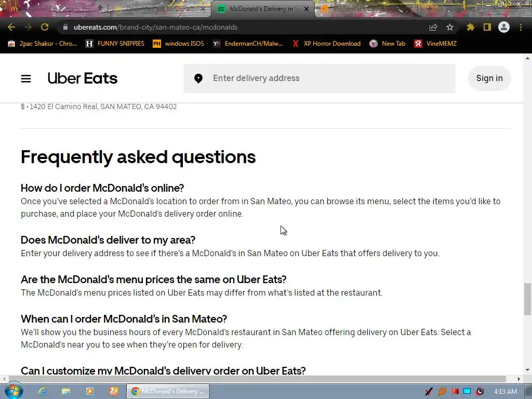The height and width of the screenshot is (399, 532).
Task: Click the browser forward arrow
Action: pyautogui.click(x=28, y=27)
